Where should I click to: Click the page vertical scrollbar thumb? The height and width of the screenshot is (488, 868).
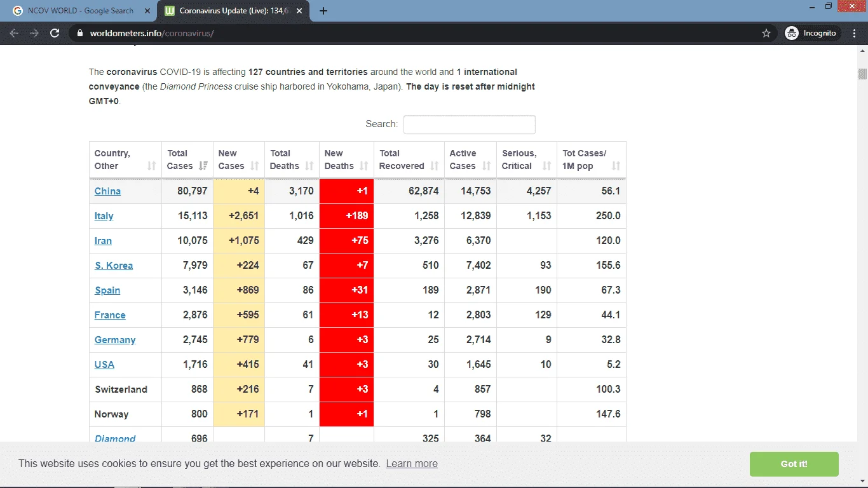pos(862,74)
